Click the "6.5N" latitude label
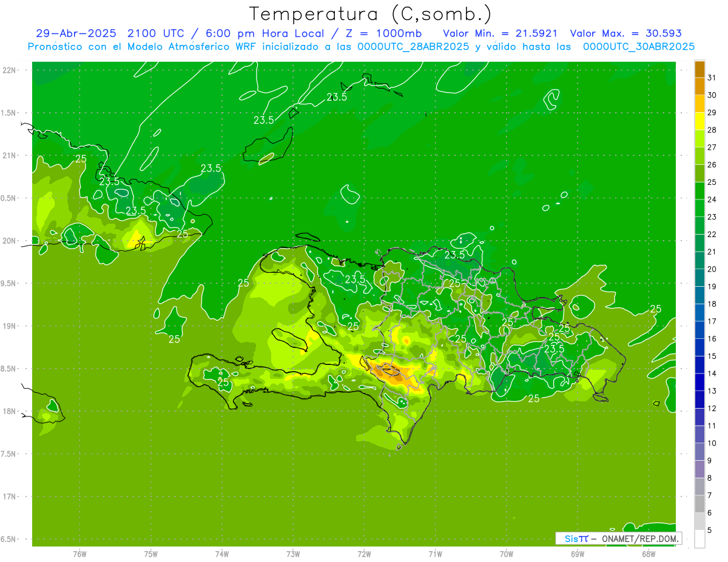This screenshot has width=728, height=562. coord(9,539)
